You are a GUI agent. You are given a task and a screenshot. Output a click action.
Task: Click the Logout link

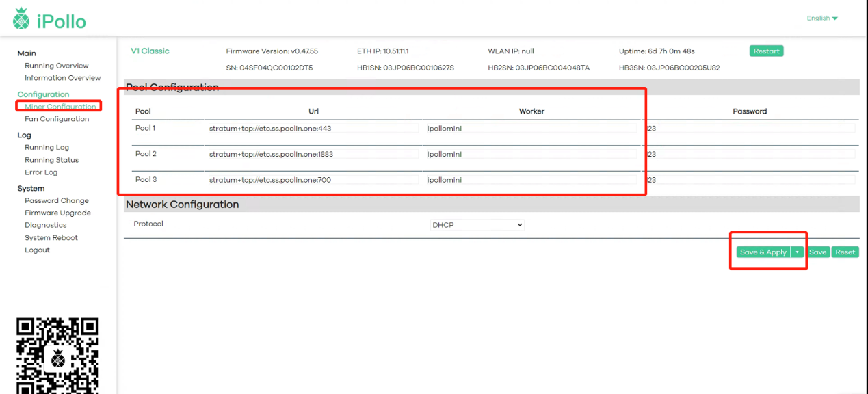(x=37, y=250)
